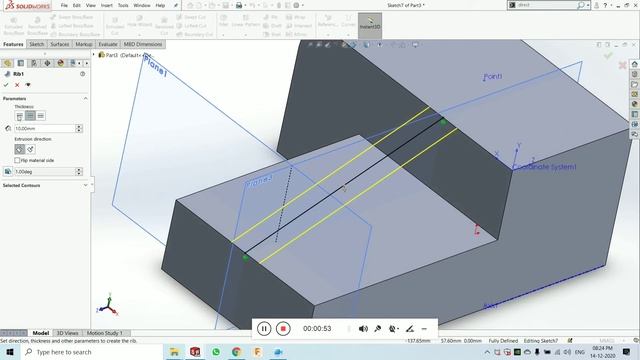Click the user login icon in title bar
This screenshot has width=640, height=360.
point(596,5)
